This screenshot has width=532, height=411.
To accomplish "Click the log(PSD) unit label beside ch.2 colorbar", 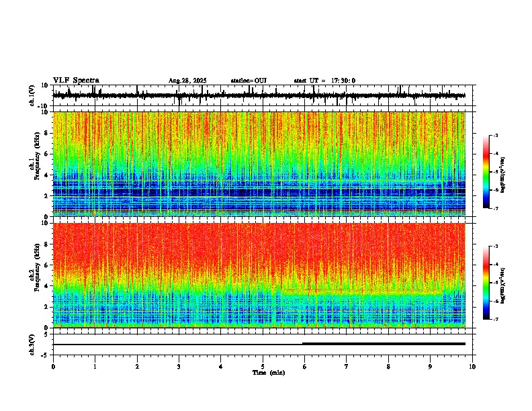I will (x=502, y=285).
